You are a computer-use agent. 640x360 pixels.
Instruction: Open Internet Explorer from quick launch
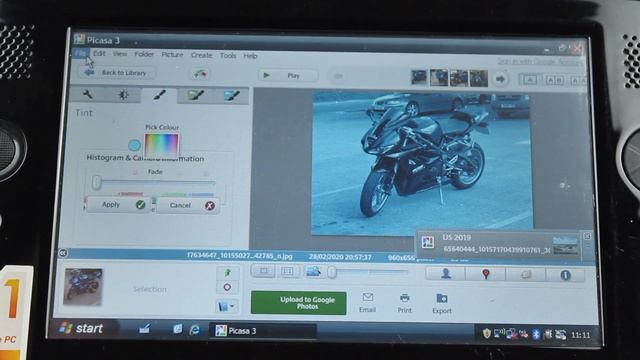pos(195,330)
